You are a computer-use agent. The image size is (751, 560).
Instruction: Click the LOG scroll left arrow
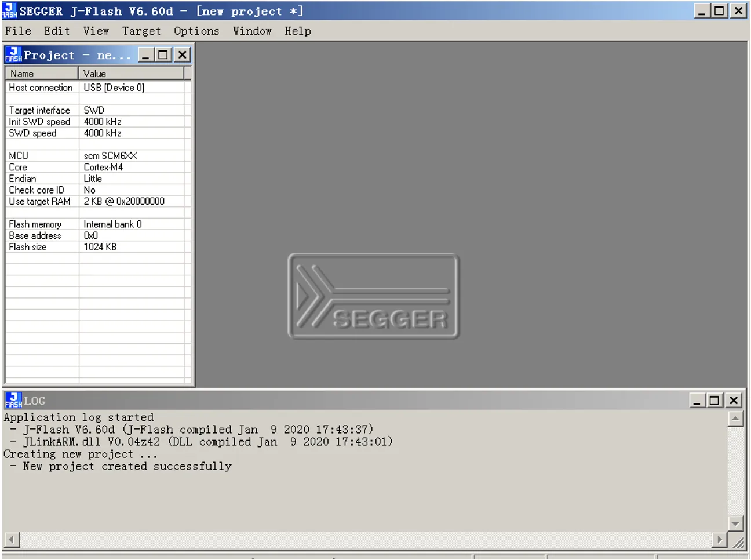point(12,540)
